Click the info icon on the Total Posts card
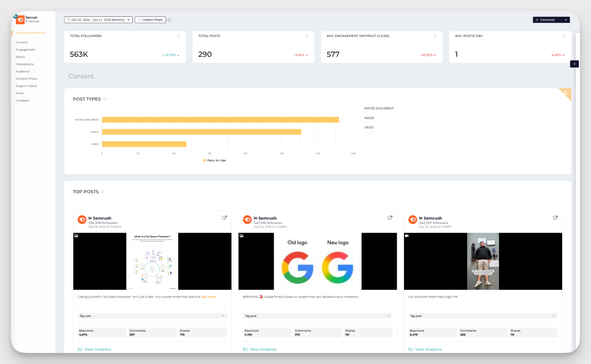Screen dimensions: 591x364 click(307, 36)
